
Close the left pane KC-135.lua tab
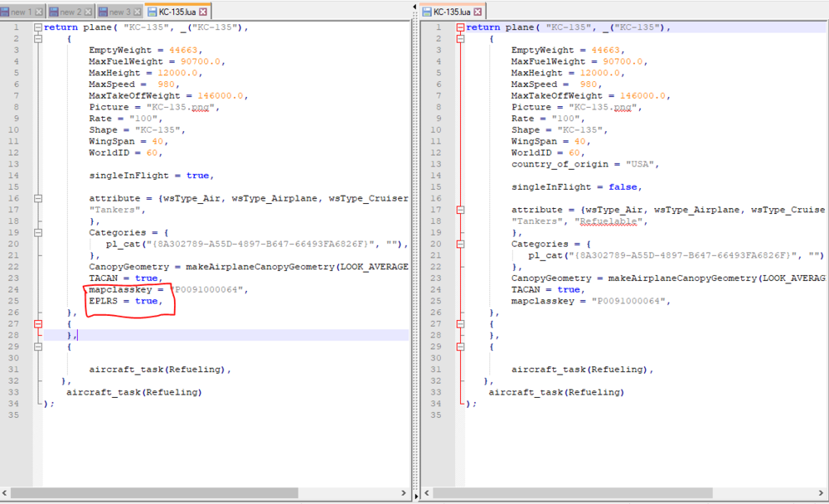203,12
